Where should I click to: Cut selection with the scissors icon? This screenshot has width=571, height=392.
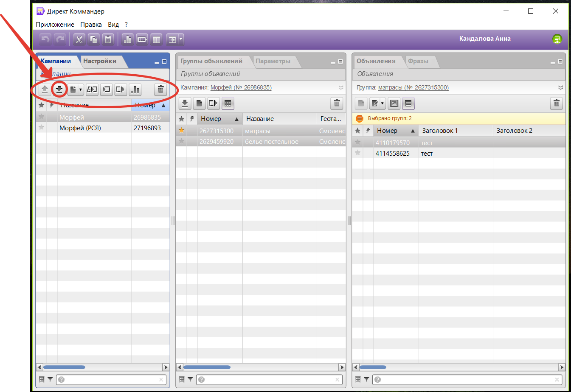pos(79,39)
